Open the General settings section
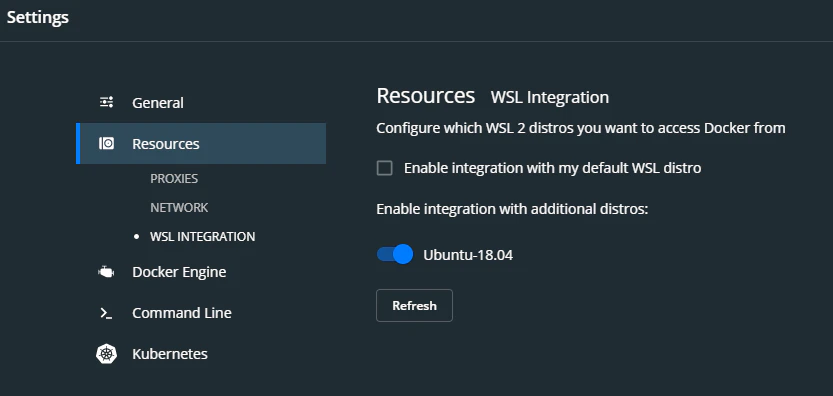 (158, 103)
